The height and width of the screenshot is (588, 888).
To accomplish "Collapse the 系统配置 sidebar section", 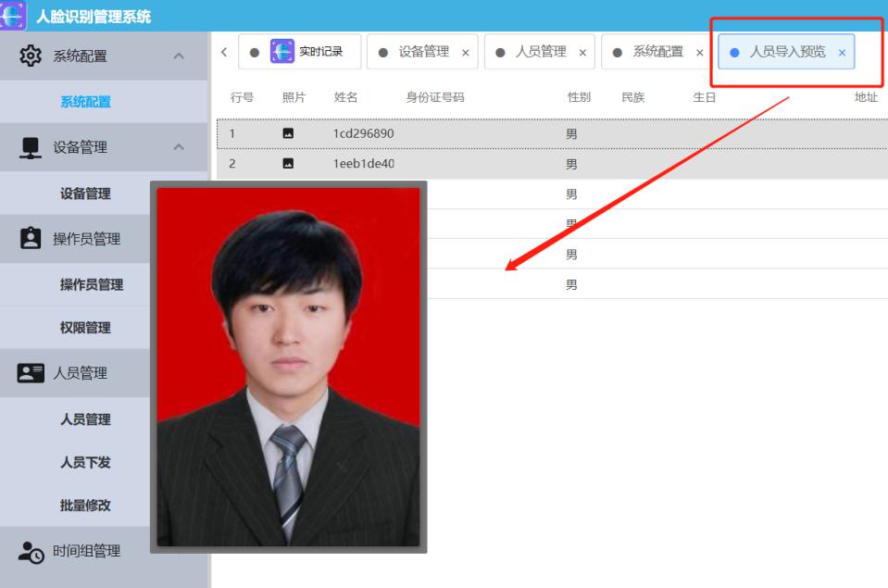I will pos(179,56).
